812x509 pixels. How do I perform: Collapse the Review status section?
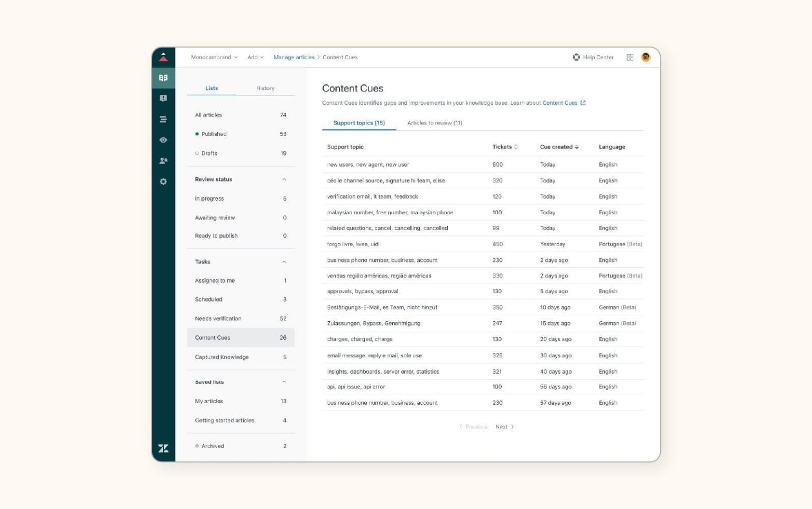284,179
